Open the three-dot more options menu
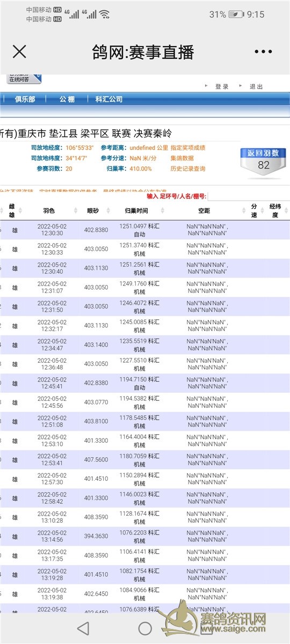This screenshot has height=644, width=290. pyautogui.click(x=263, y=52)
